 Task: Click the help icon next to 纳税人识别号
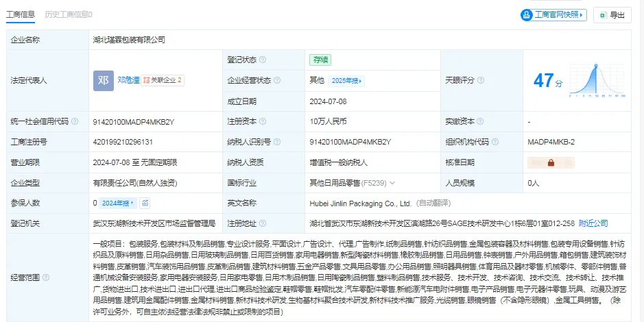point(277,142)
